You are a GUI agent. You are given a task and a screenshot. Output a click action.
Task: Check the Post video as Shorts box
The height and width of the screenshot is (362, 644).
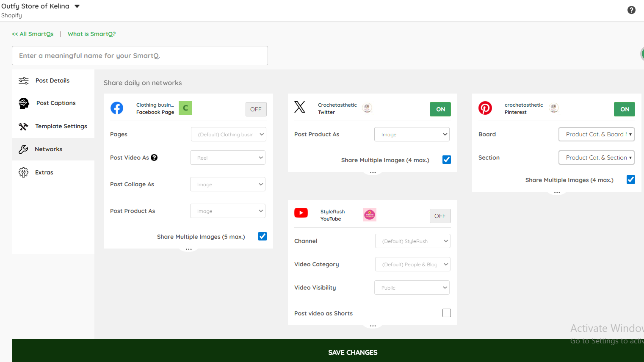(x=447, y=313)
